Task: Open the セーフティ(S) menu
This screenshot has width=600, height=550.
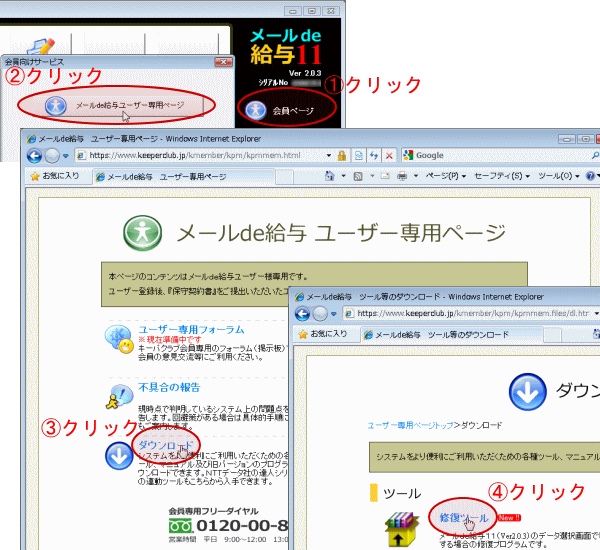Action: tap(502, 176)
